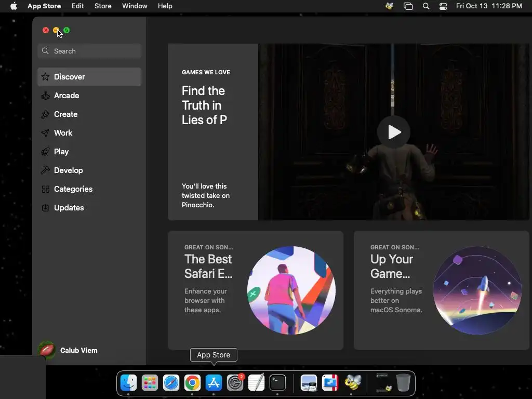Screen dimensions: 532x399
Task: Click the date and time in menu bar
Action: [x=489, y=6]
